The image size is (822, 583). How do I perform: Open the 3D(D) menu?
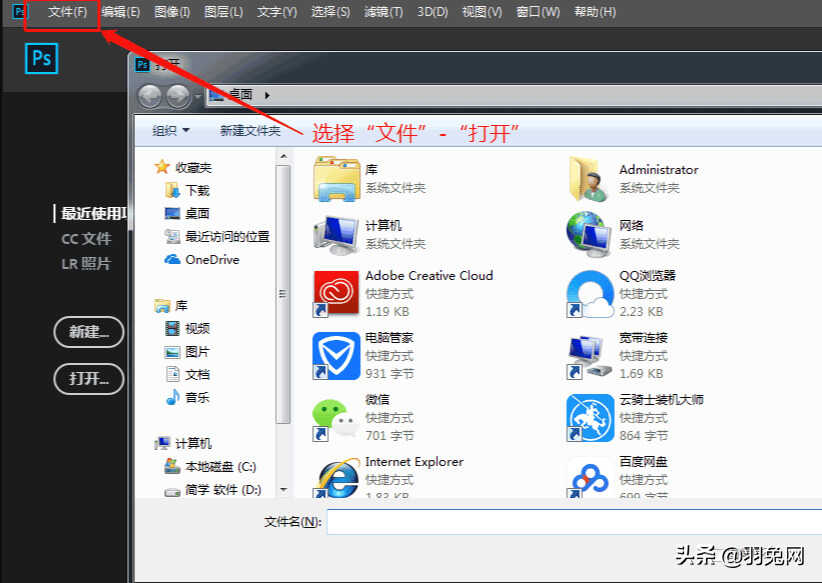432,12
